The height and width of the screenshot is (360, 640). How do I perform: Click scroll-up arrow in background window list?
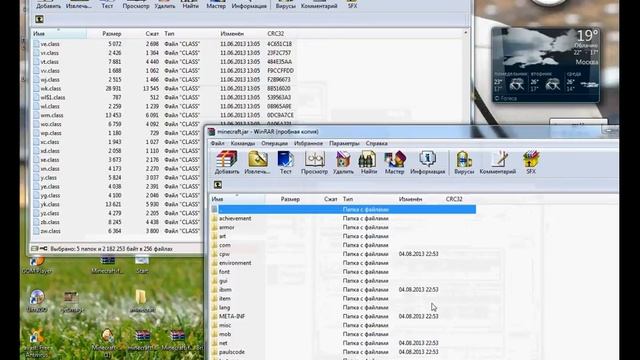[465, 33]
